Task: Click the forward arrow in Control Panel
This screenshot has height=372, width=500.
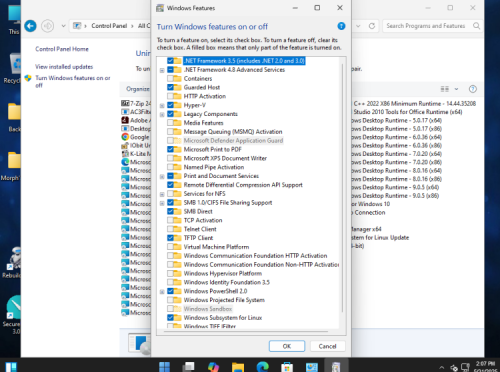Action: coord(48,26)
